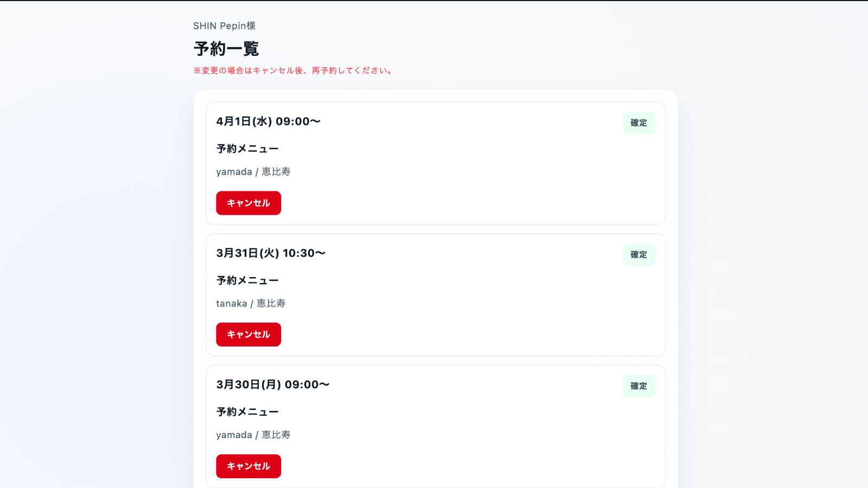The width and height of the screenshot is (868, 488).
Task: Cancel the March 31st 10:30 reservation
Action: click(248, 334)
